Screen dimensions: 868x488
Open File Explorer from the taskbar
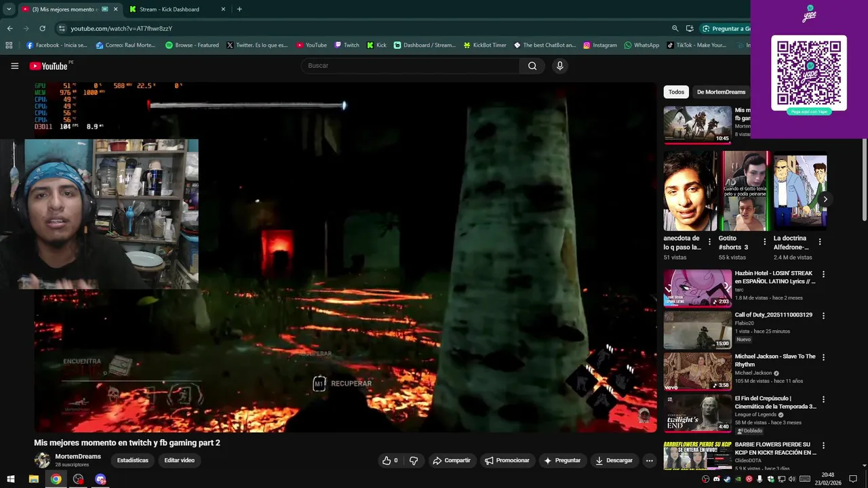coord(33,479)
